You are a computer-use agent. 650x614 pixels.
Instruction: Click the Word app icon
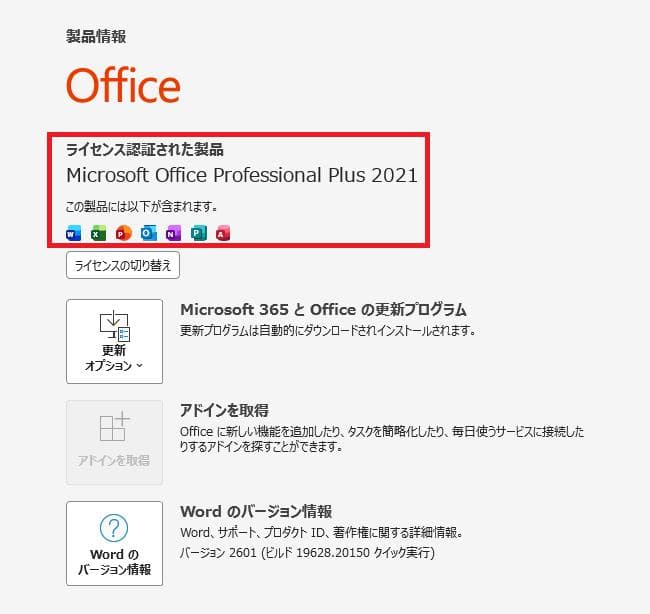(74, 233)
